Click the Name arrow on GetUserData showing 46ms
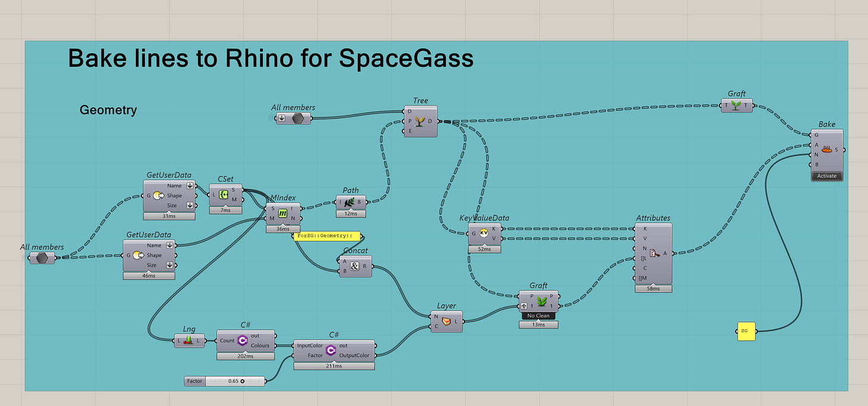The width and height of the screenshot is (868, 406). point(170,245)
